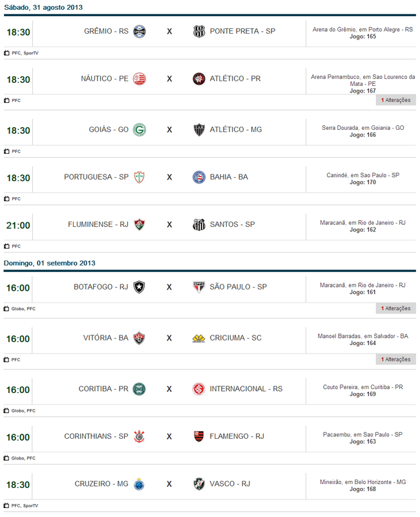Click the Mineirão venue info for Jogo 168

tap(364, 483)
